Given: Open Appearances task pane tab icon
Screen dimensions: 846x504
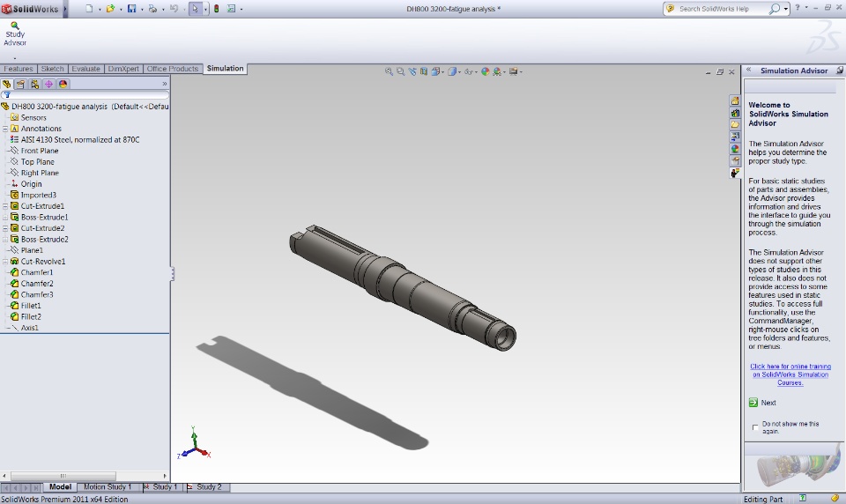Looking at the screenshot, I should 735,148.
